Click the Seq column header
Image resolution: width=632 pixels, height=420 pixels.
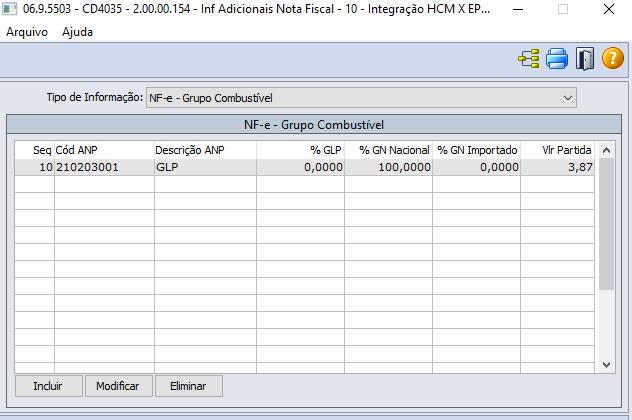[x=35, y=150]
